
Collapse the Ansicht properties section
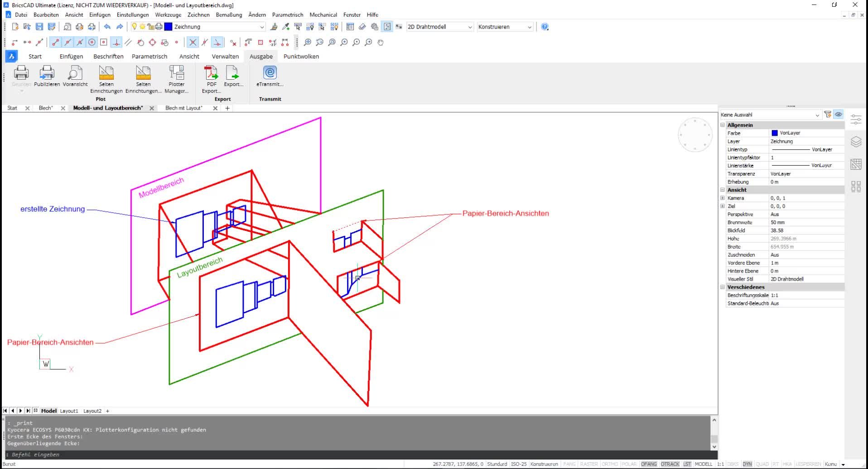(723, 190)
